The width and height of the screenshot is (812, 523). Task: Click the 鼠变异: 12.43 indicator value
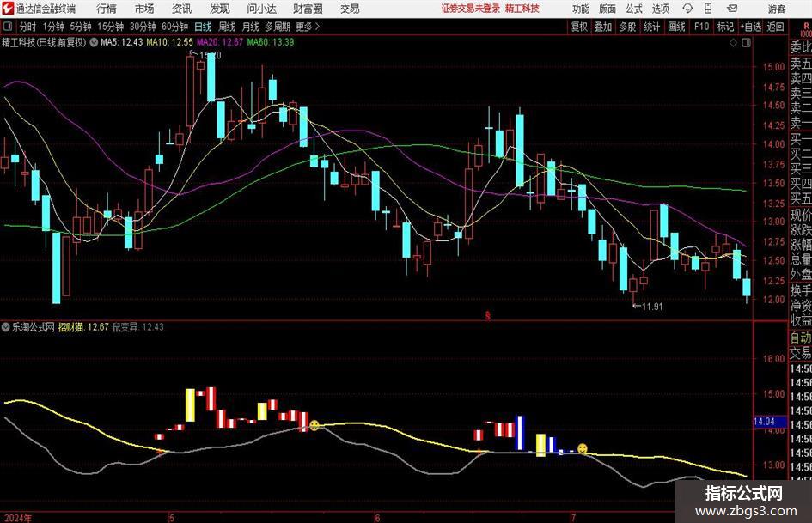point(138,327)
